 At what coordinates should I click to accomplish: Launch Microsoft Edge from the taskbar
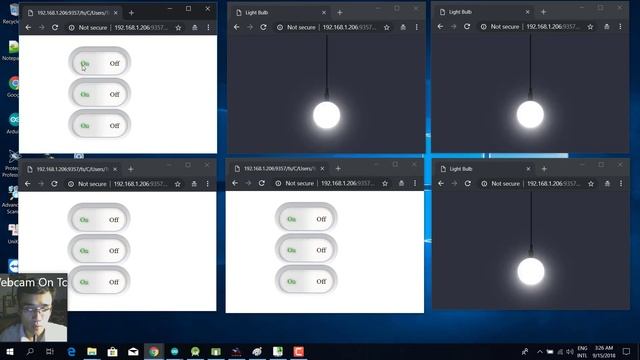pyautogui.click(x=71, y=351)
